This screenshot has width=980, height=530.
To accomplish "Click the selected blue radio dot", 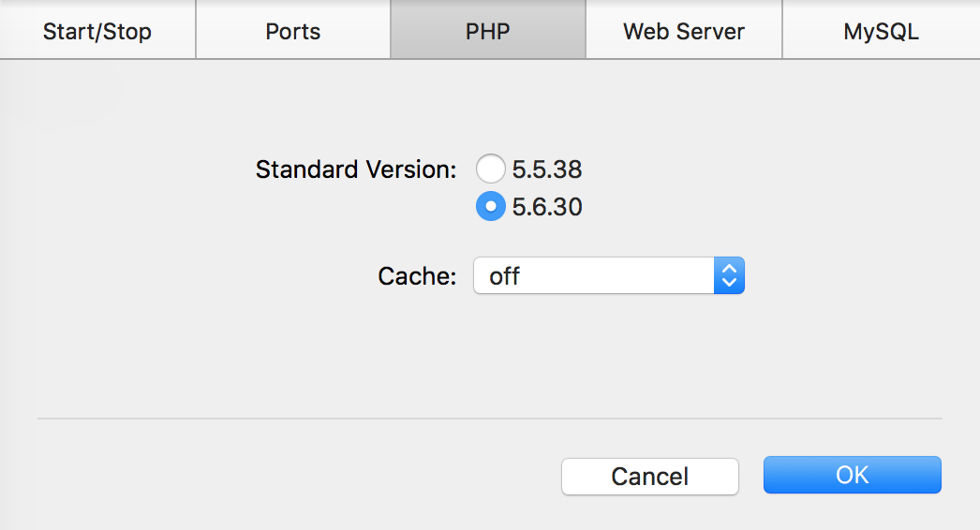I will click(491, 206).
